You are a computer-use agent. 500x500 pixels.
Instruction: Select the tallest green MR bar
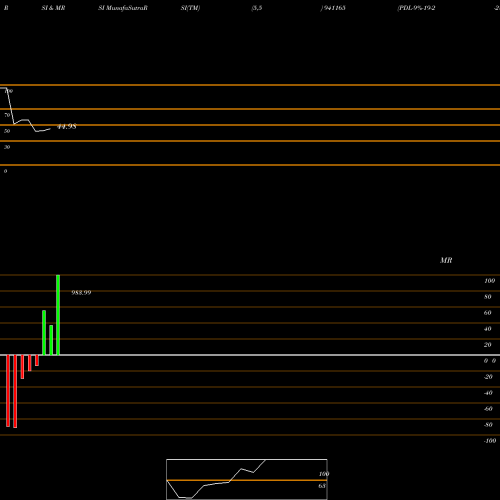[58, 315]
